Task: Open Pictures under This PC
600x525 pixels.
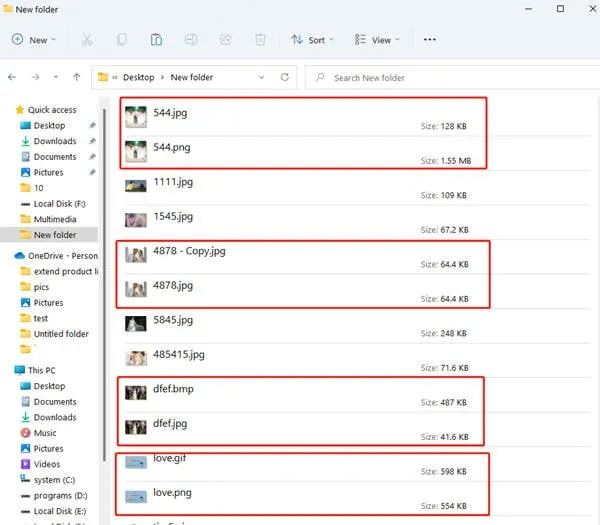Action: pyautogui.click(x=48, y=448)
